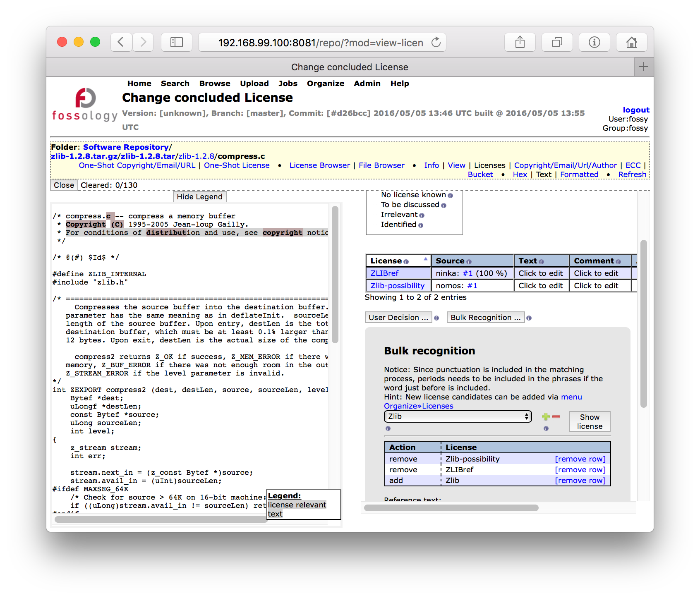Open the Zlib-possibility license link
The height and width of the screenshot is (598, 700).
coord(398,286)
